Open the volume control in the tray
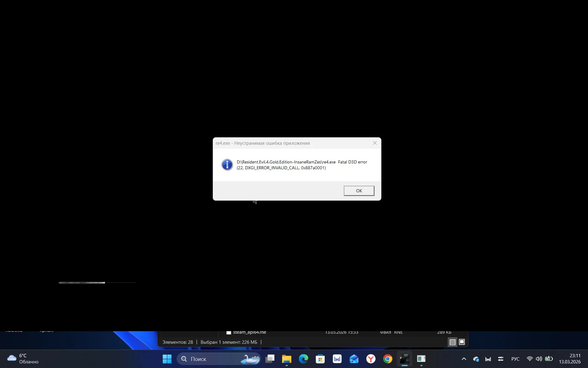 539,359
